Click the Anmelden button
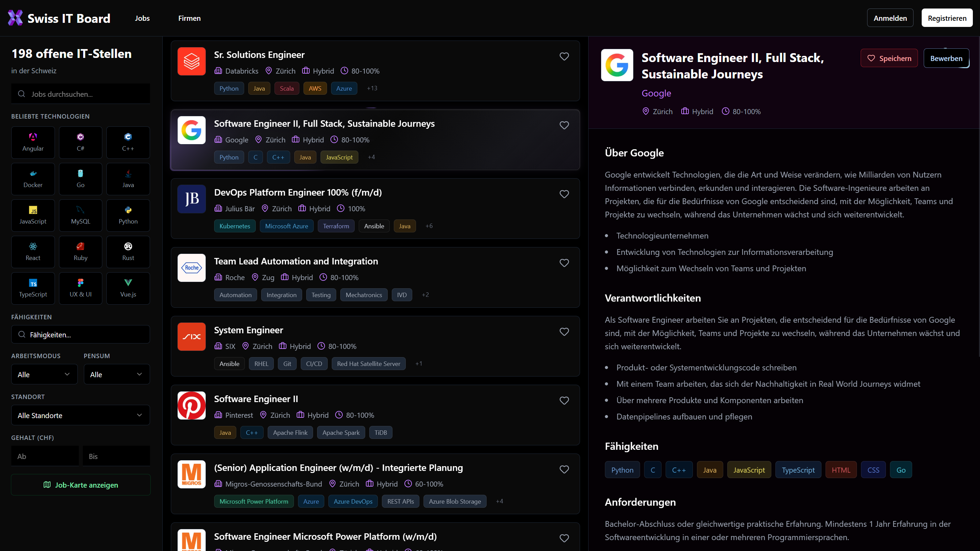Viewport: 980px width, 551px height. click(x=890, y=18)
